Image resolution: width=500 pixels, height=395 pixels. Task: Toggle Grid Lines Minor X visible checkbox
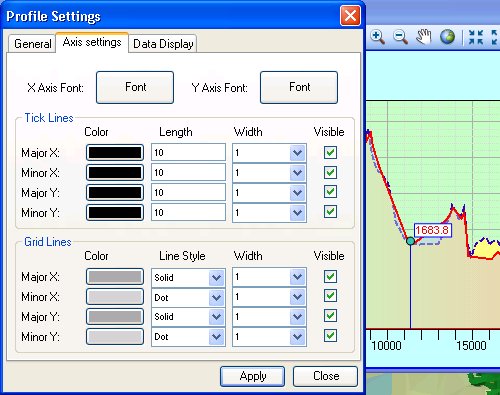point(330,296)
